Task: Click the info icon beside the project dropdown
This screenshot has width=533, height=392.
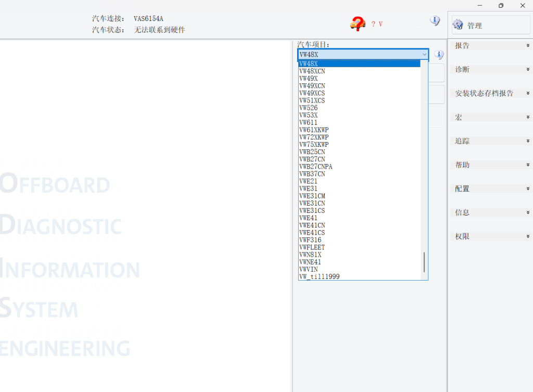Action: point(439,55)
